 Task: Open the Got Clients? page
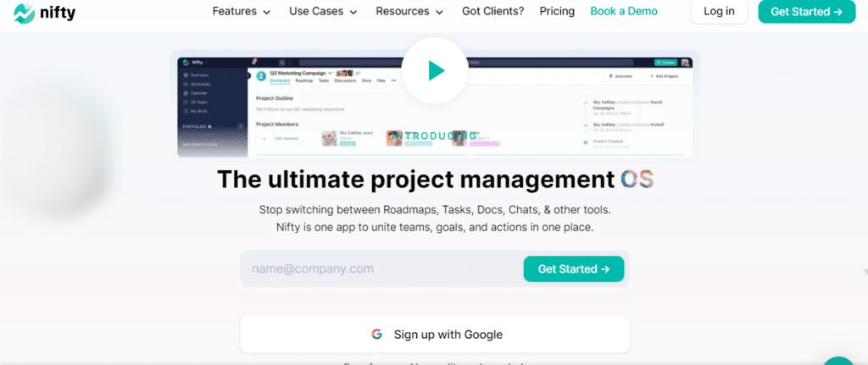(x=492, y=12)
